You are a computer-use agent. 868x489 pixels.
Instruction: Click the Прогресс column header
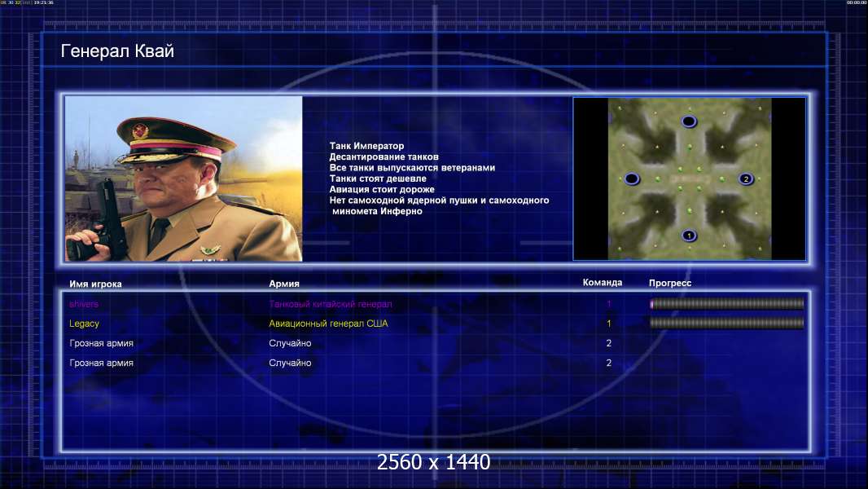[x=670, y=283]
